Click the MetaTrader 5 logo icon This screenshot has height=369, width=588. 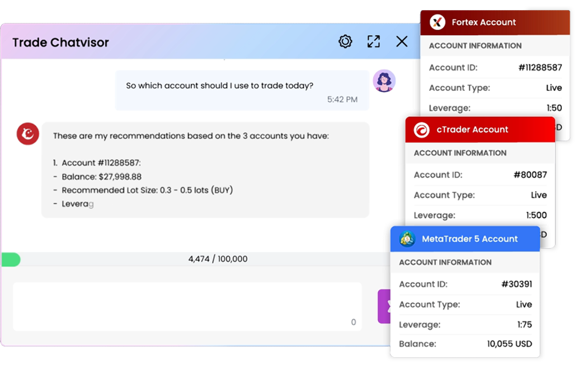coord(407,239)
